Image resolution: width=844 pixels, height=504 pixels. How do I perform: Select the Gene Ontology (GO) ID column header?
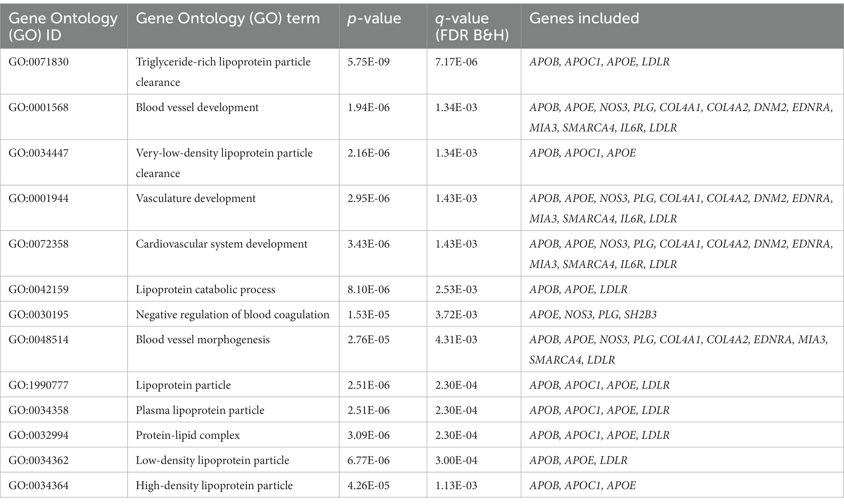point(63,27)
